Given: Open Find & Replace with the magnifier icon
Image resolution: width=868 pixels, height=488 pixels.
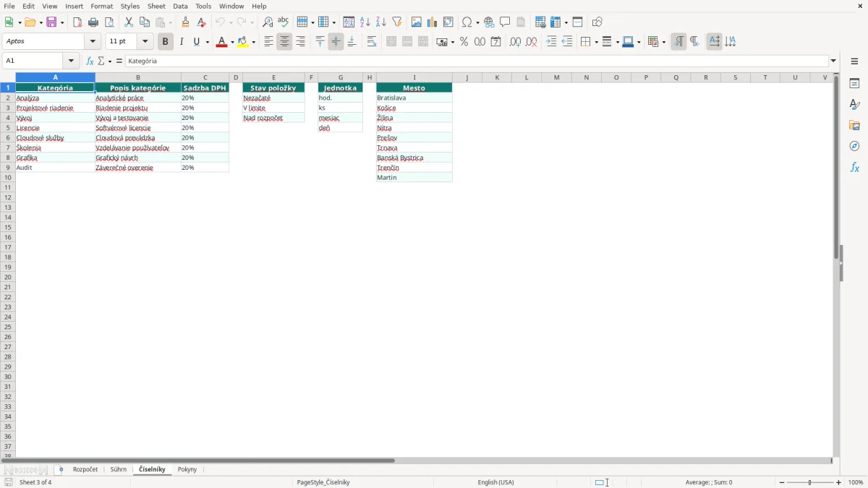Looking at the screenshot, I should (268, 22).
